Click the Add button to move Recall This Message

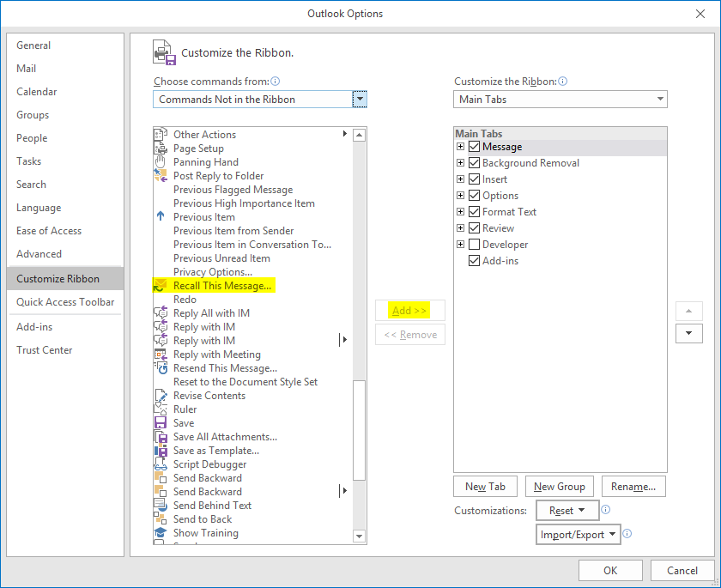409,311
